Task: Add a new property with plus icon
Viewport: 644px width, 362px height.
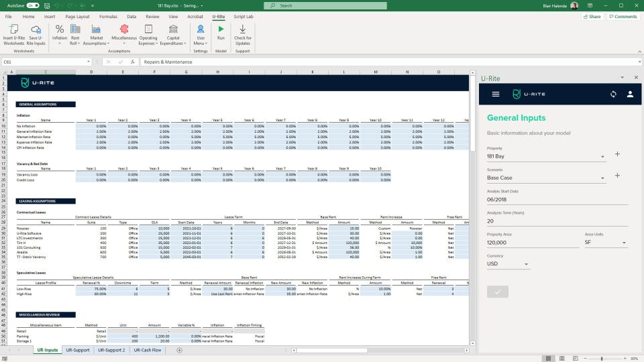Action: 617,154
